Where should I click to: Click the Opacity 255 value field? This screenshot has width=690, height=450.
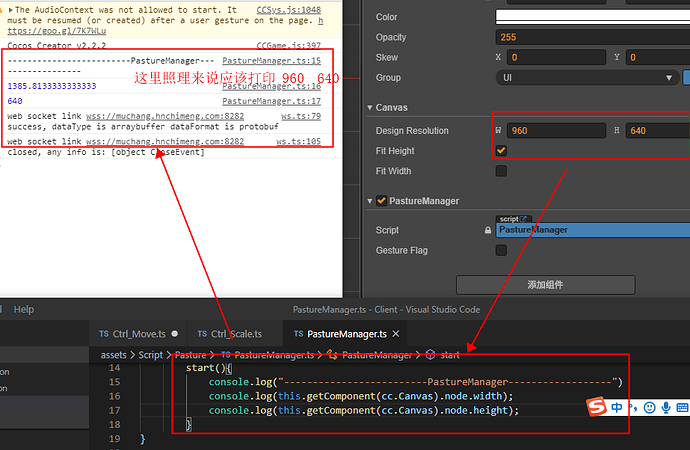[593, 37]
